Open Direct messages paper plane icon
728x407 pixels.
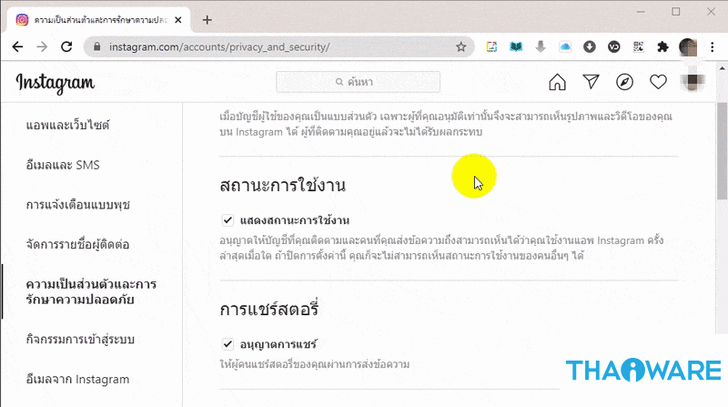(591, 82)
